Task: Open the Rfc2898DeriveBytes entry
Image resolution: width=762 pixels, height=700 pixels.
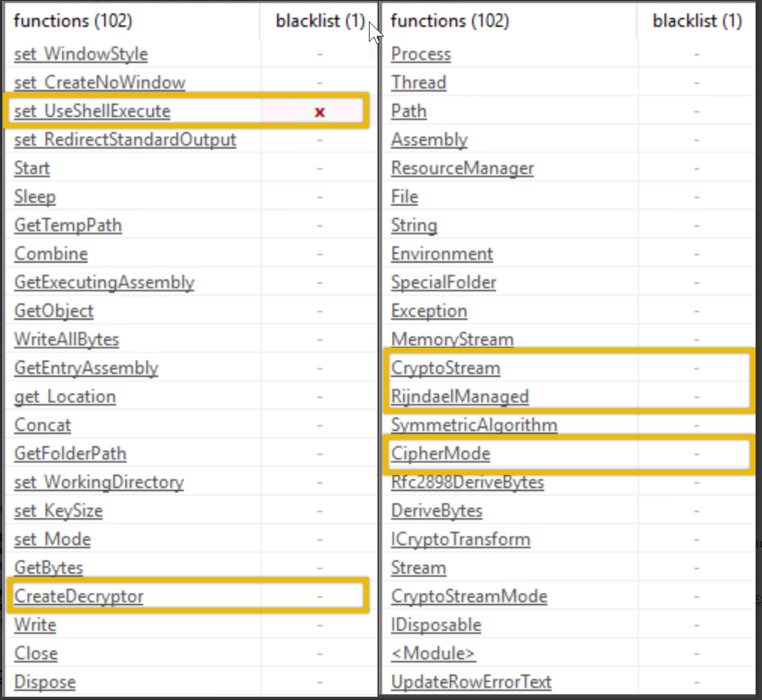Action: pos(467,482)
